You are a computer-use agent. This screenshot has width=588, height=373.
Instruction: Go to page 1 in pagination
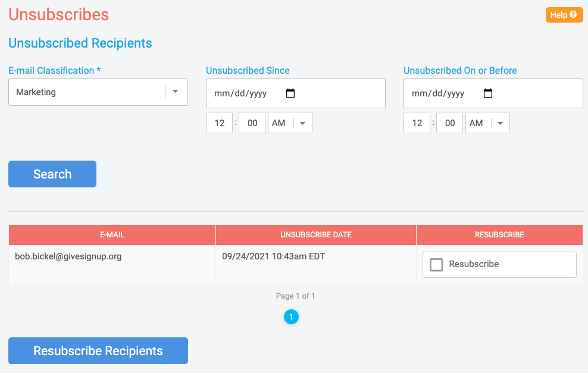(x=292, y=316)
